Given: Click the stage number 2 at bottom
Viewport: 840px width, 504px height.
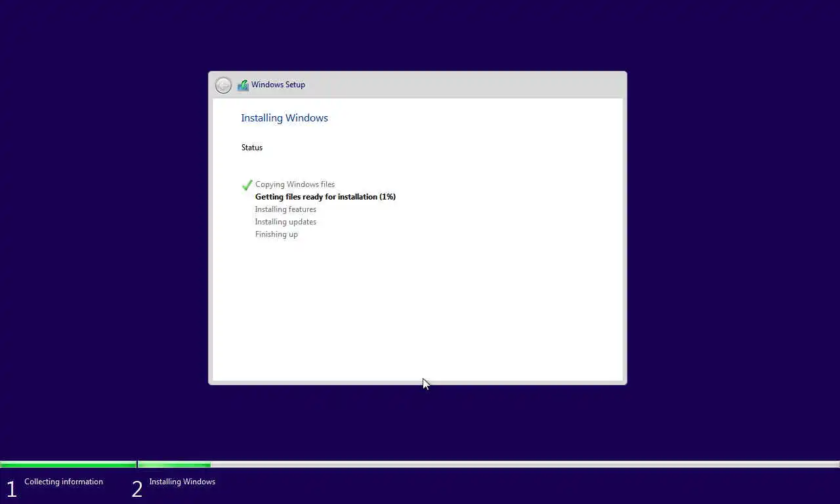Looking at the screenshot, I should pos(136,489).
